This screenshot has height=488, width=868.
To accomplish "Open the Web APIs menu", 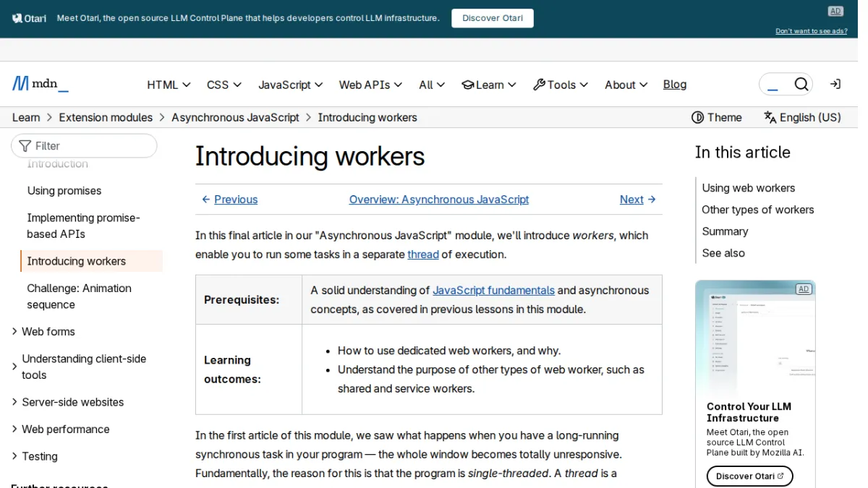I will pos(370,85).
